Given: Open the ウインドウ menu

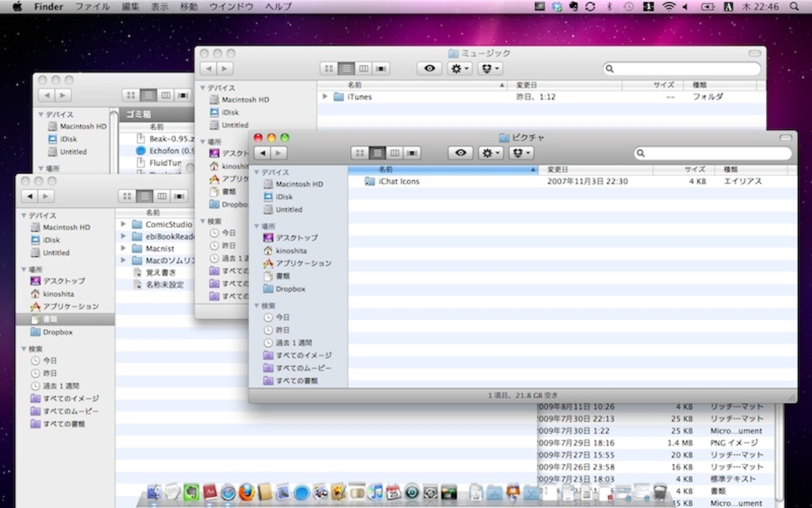Looking at the screenshot, I should click(231, 7).
